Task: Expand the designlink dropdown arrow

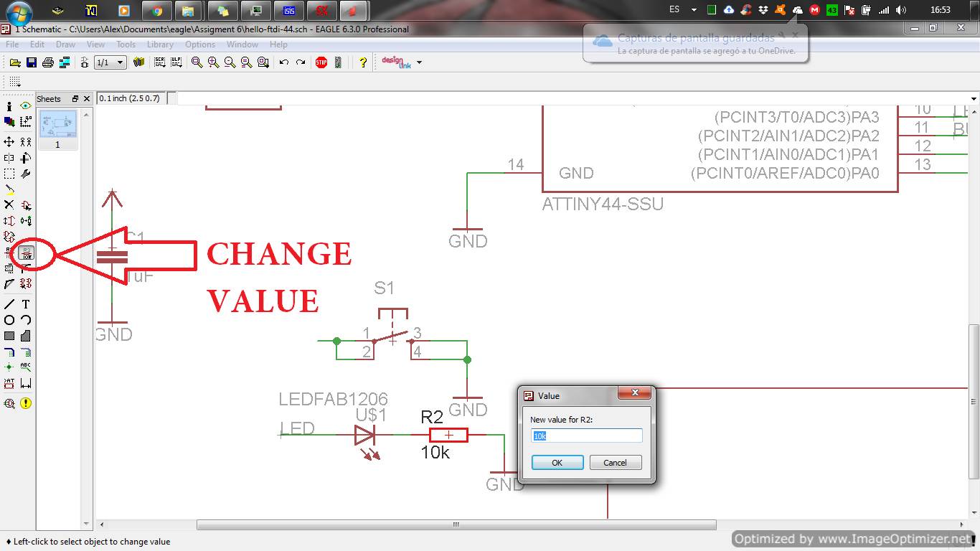Action: click(419, 62)
